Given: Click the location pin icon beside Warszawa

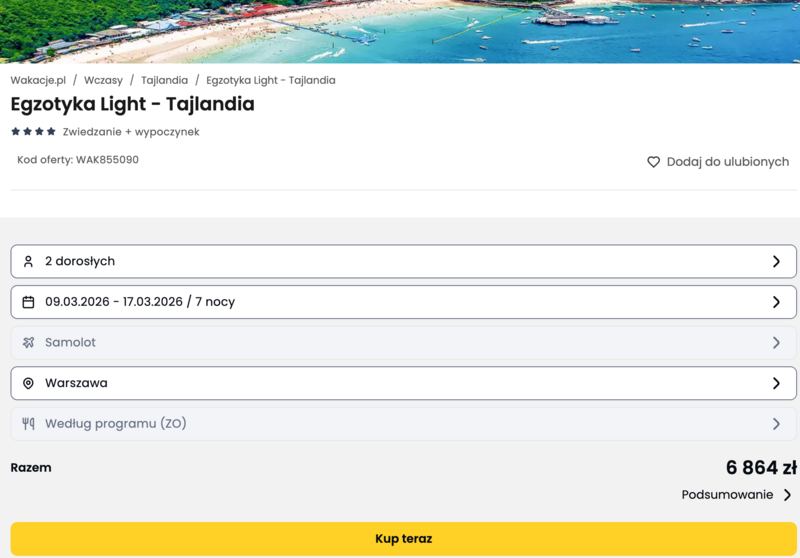Looking at the screenshot, I should click(28, 383).
